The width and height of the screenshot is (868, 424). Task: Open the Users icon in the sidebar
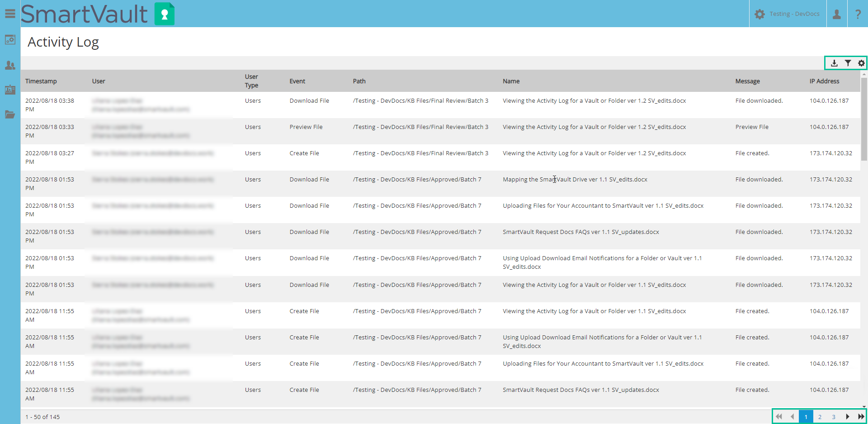pyautogui.click(x=10, y=65)
